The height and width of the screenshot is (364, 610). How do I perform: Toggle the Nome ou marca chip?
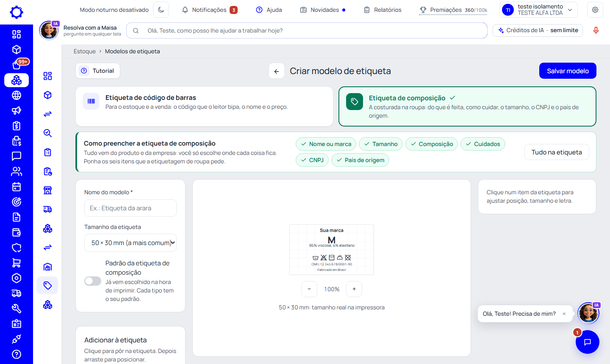point(326,144)
